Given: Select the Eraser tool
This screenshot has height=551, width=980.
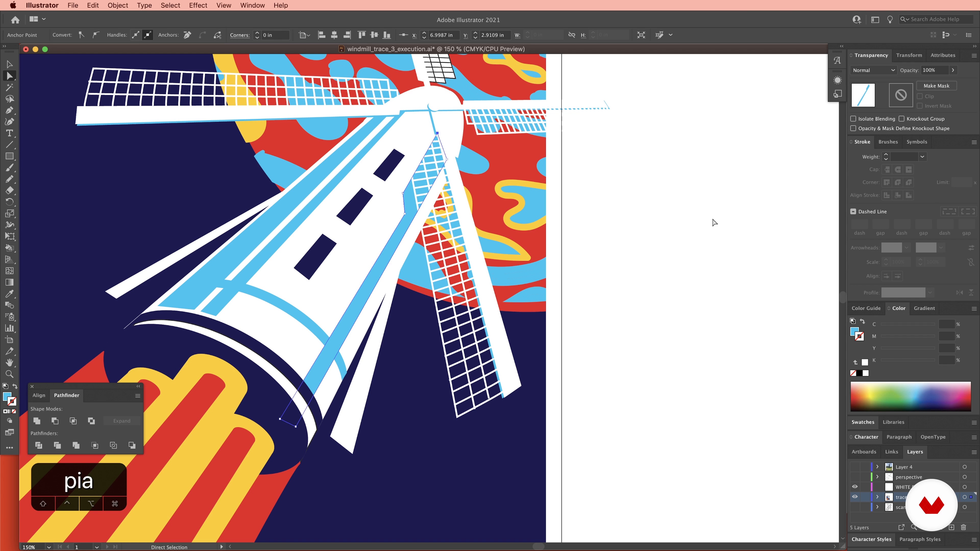Looking at the screenshot, I should point(9,191).
